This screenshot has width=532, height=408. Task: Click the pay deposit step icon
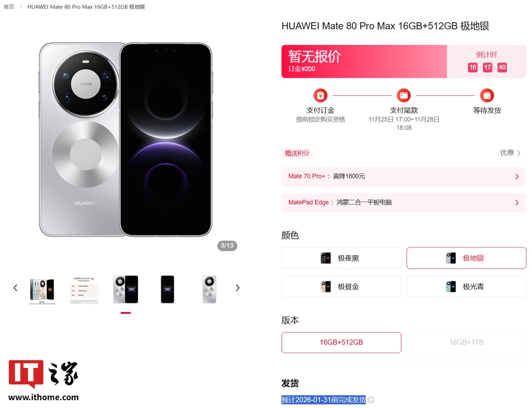[x=320, y=96]
